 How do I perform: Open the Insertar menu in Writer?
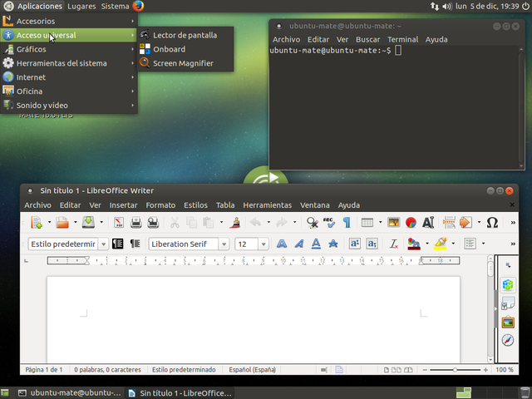coord(123,205)
